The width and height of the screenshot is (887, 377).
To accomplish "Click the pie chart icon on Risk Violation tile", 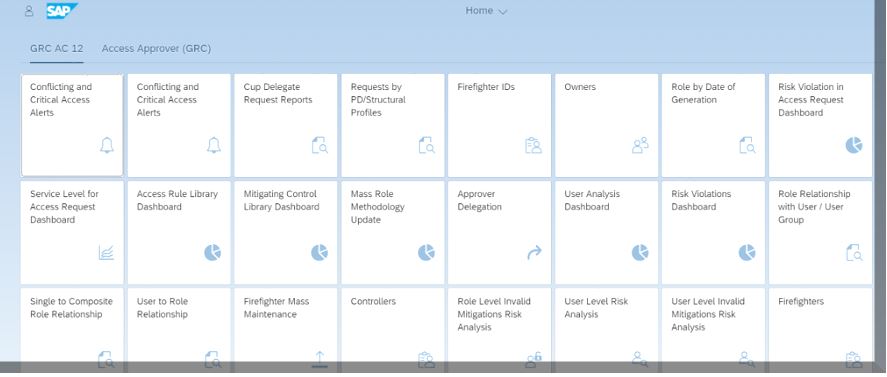I will click(x=854, y=145).
